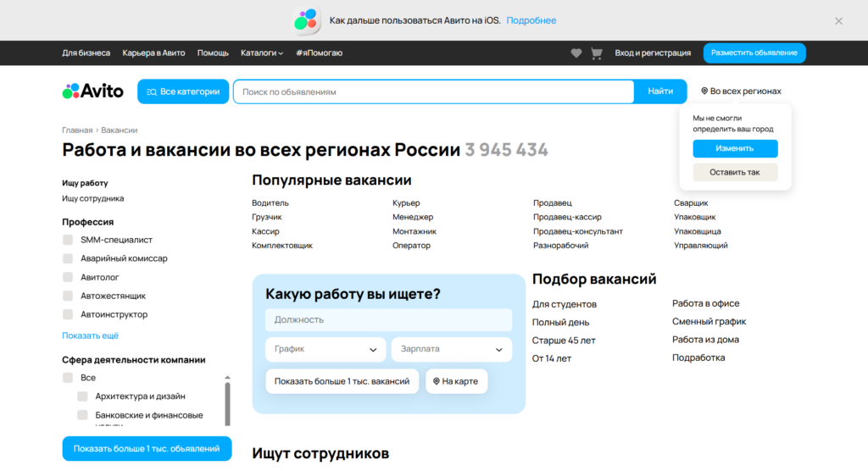Screen dimensions: 868x471
Task: Click Разместить объявление button
Action: pyautogui.click(x=754, y=53)
